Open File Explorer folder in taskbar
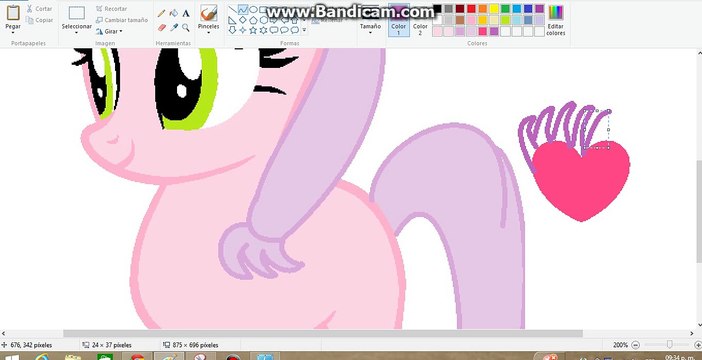702x360 pixels. tap(73, 357)
